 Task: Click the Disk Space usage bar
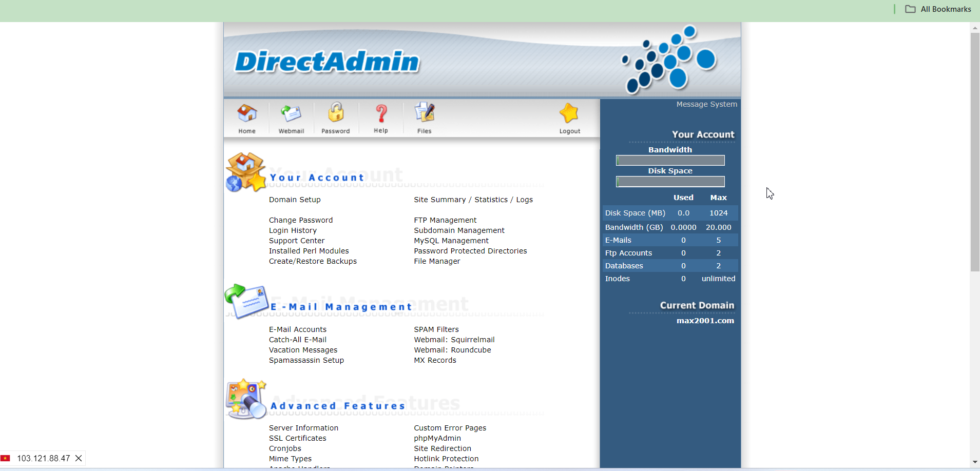[x=670, y=182]
